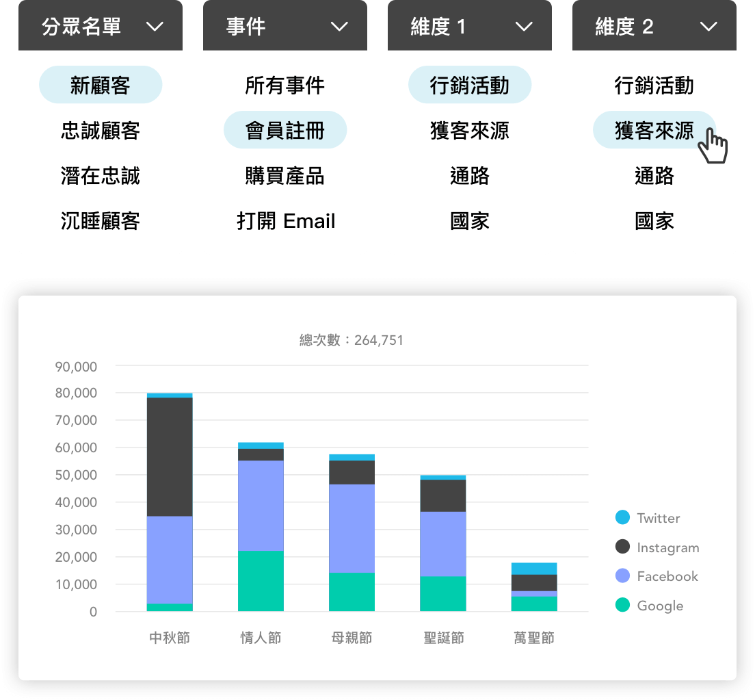Choose 忠誠顧客 from the segment list

coord(101,130)
